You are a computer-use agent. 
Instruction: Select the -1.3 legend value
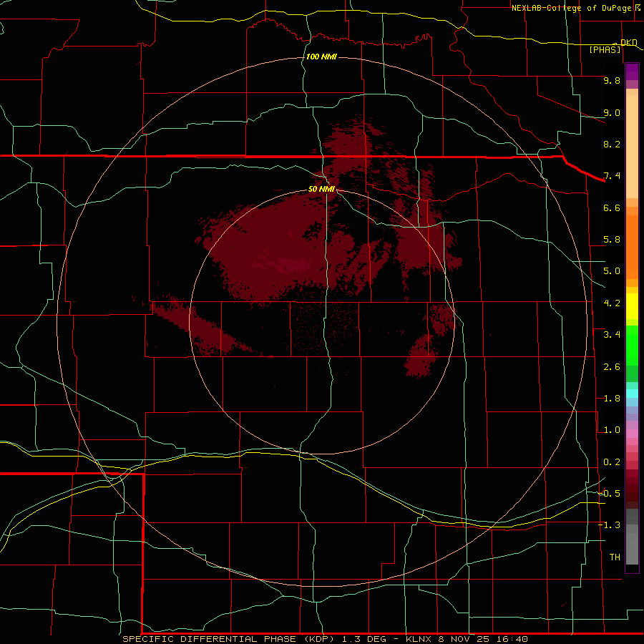pyautogui.click(x=609, y=525)
